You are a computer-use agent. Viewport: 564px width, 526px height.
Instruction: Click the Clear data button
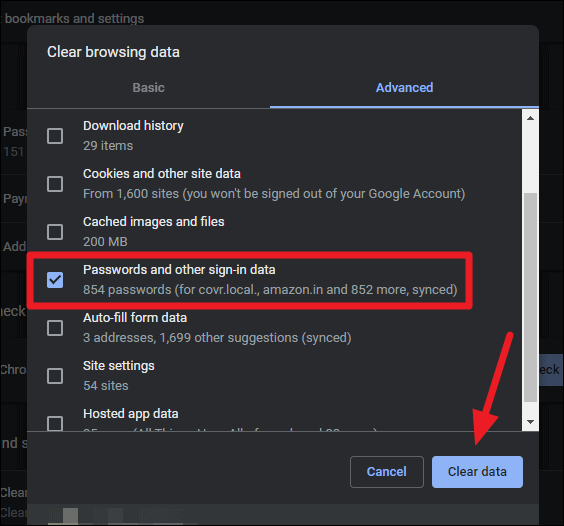tap(477, 472)
